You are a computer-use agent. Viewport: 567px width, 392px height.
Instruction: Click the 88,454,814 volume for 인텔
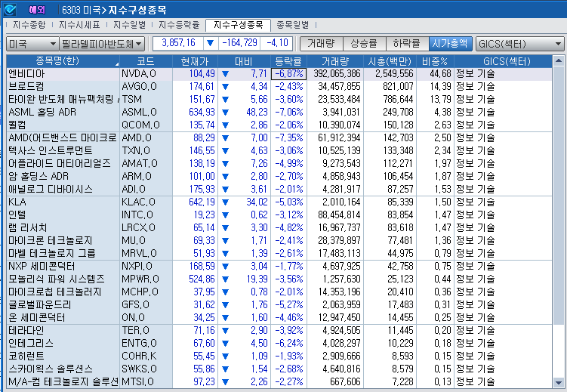(339, 215)
